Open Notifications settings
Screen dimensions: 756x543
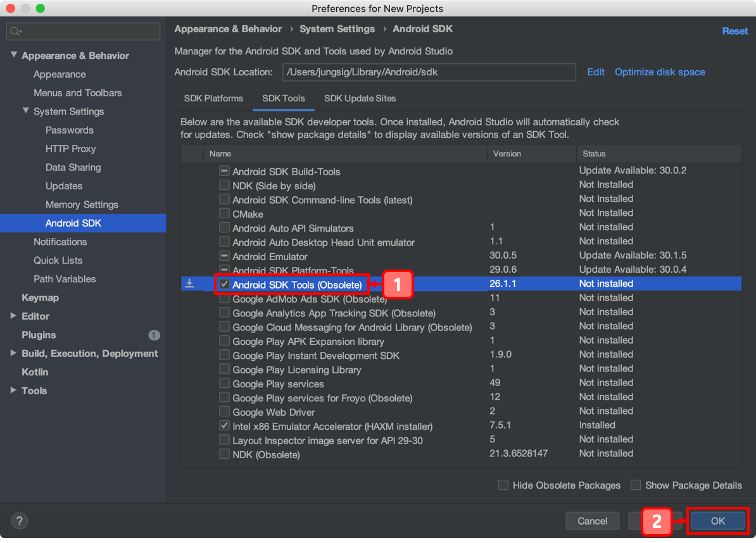click(60, 241)
